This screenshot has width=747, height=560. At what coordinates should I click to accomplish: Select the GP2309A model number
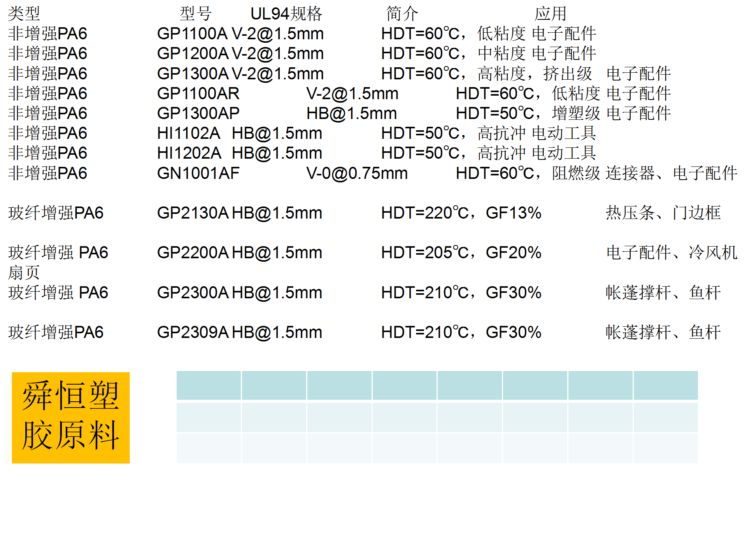pyautogui.click(x=193, y=332)
